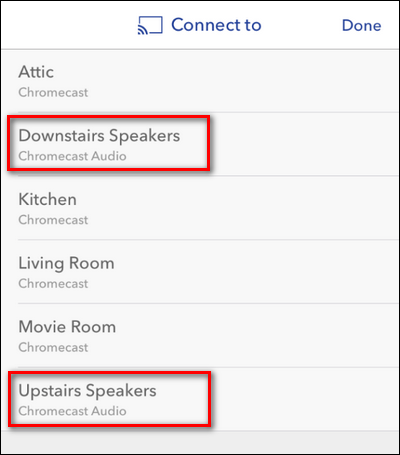Image resolution: width=400 pixels, height=455 pixels.
Task: Click the Kitchen device name text
Action: point(47,199)
